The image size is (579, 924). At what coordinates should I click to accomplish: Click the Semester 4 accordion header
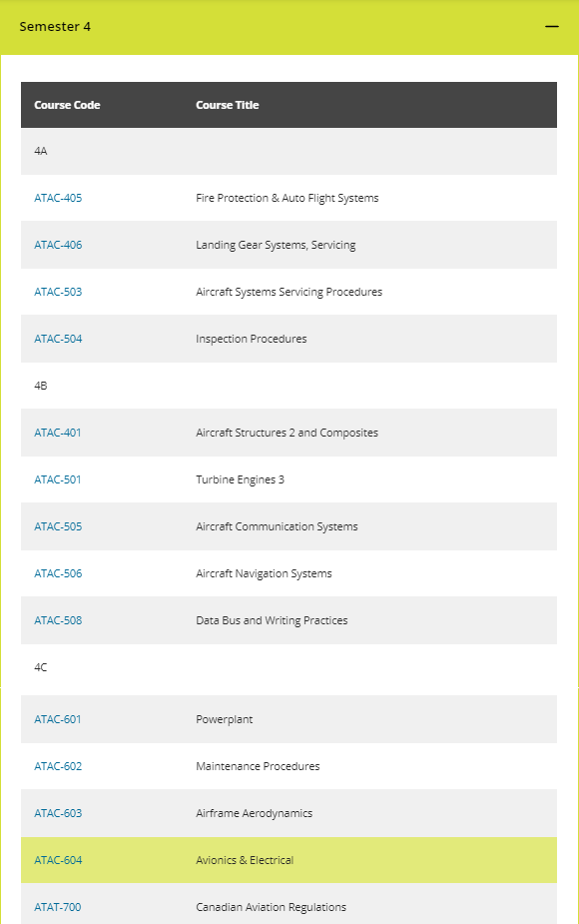(289, 27)
